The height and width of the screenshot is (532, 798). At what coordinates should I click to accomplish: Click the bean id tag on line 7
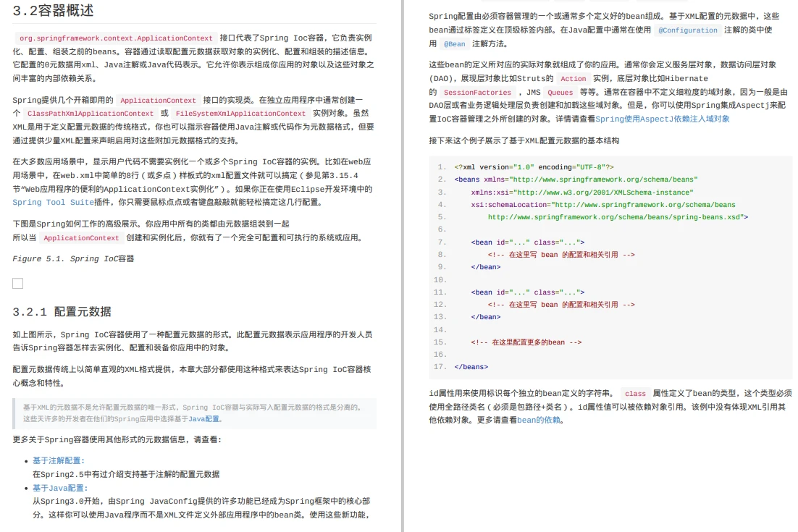coord(528,242)
